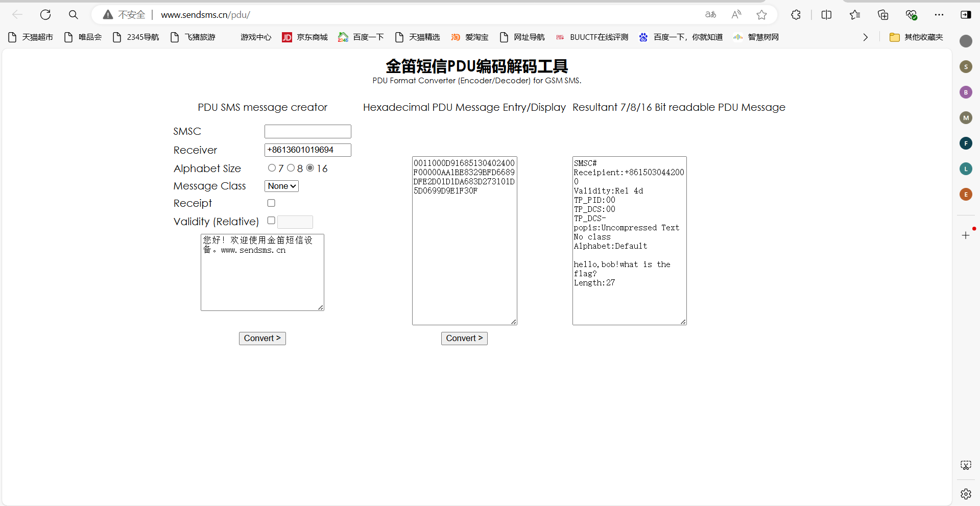Open sidebar app M icon

(x=966, y=118)
